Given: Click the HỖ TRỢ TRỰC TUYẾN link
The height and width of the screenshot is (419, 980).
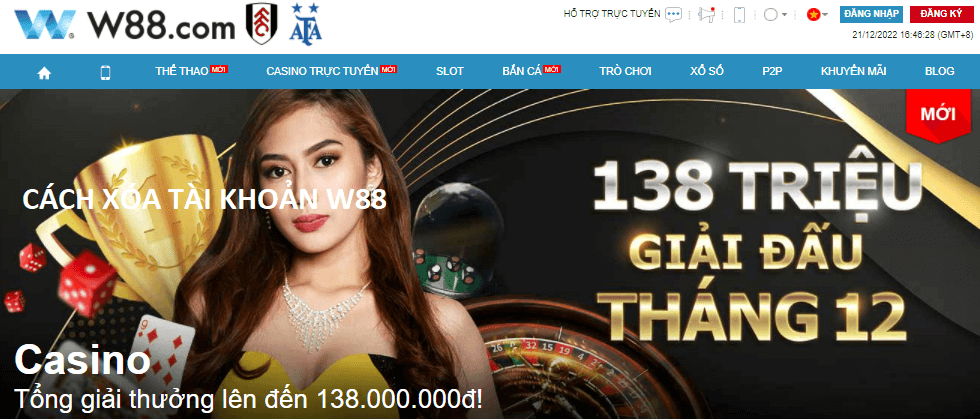Looking at the screenshot, I should pyautogui.click(x=612, y=14).
